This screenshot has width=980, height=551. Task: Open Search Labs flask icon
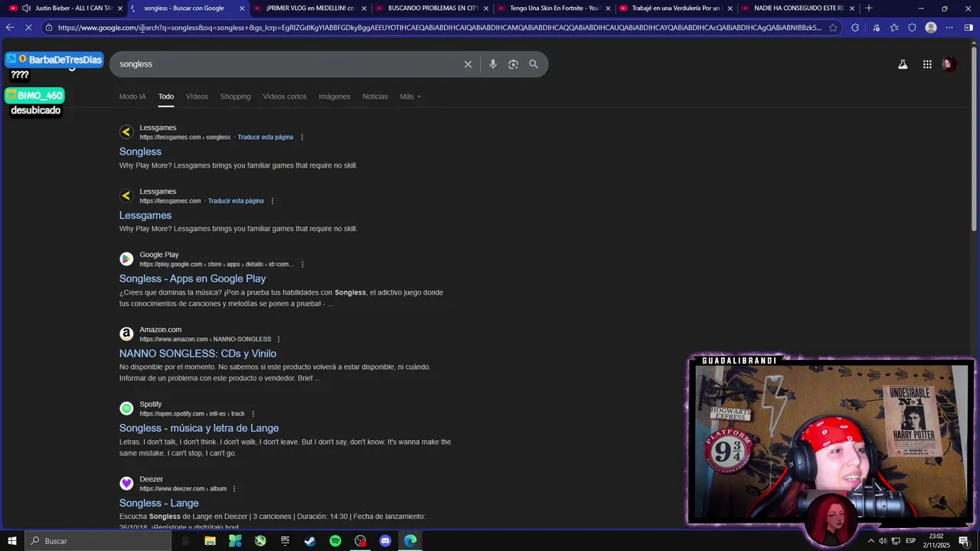click(903, 64)
